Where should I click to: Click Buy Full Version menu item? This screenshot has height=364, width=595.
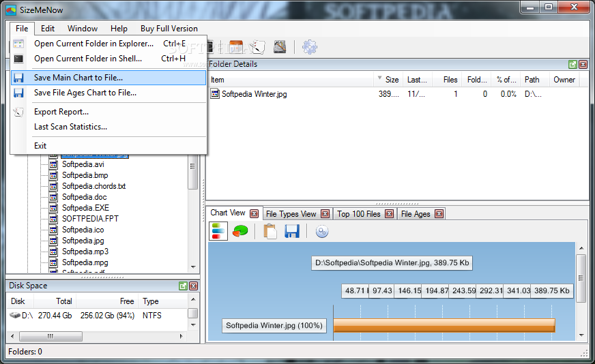click(x=169, y=29)
